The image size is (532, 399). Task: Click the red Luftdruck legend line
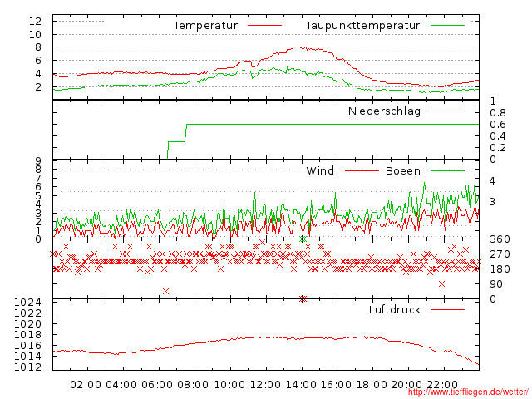(x=447, y=309)
